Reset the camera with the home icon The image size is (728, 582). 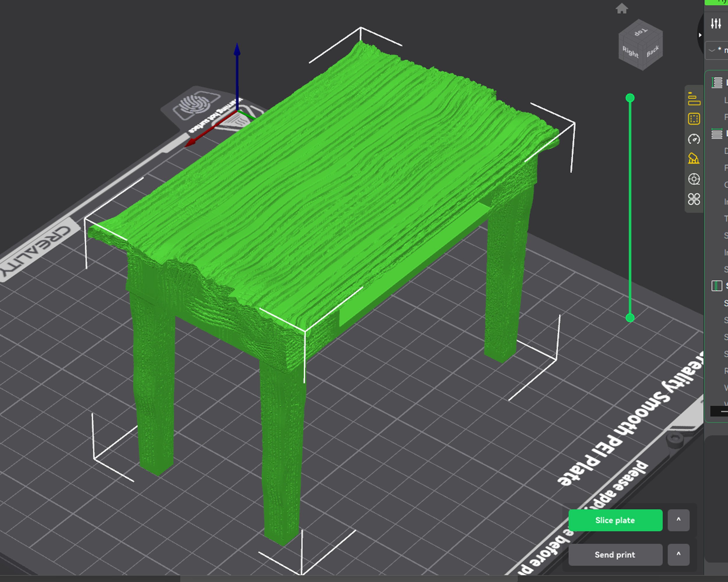622,8
